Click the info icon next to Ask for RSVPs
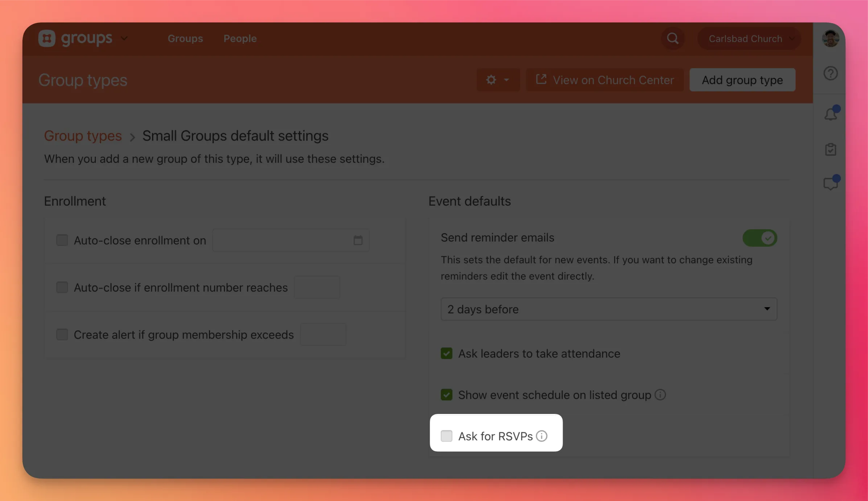The width and height of the screenshot is (868, 501). tap(542, 436)
